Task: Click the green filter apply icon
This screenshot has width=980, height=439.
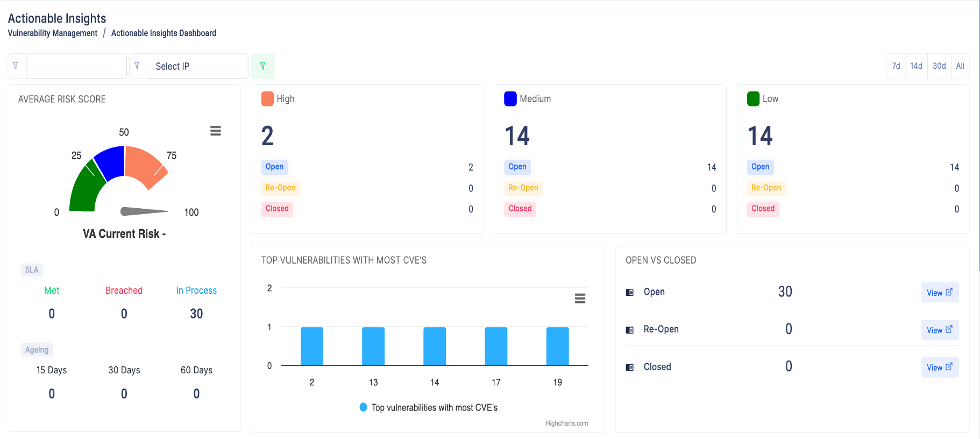Action: pos(262,66)
